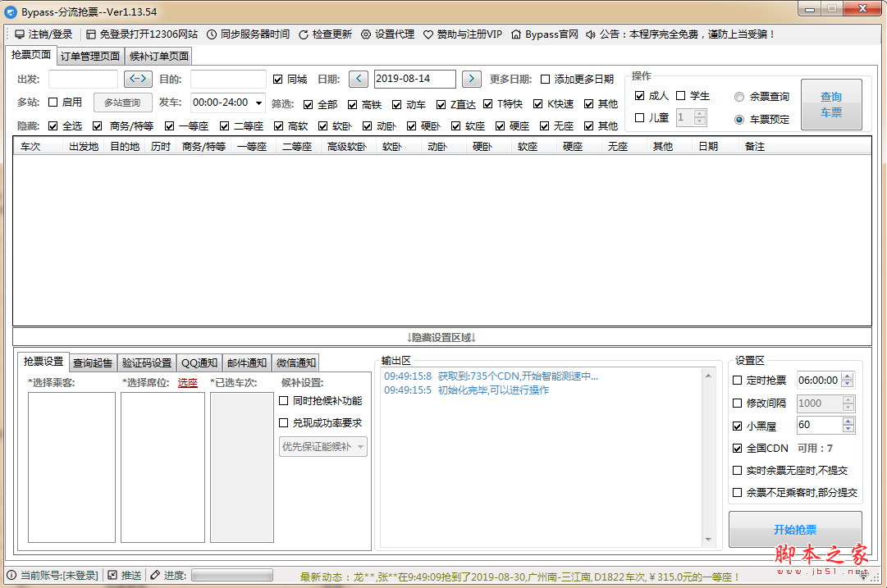
Task: Toggle 高铁 filter checkbox
Action: 353,104
